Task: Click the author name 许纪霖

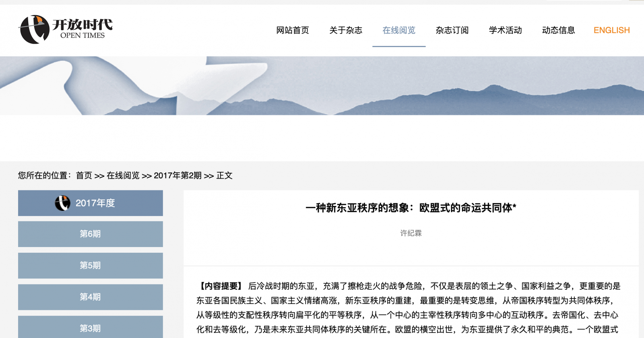Action: (x=411, y=233)
